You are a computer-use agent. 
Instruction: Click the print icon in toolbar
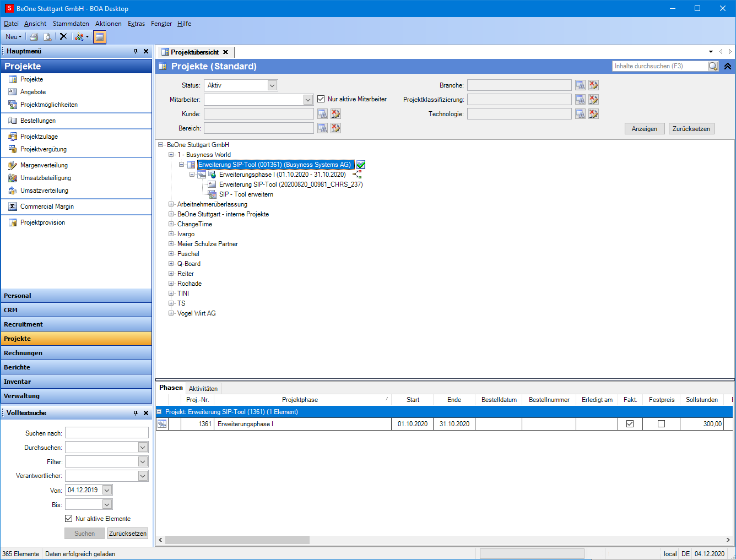[x=34, y=37]
